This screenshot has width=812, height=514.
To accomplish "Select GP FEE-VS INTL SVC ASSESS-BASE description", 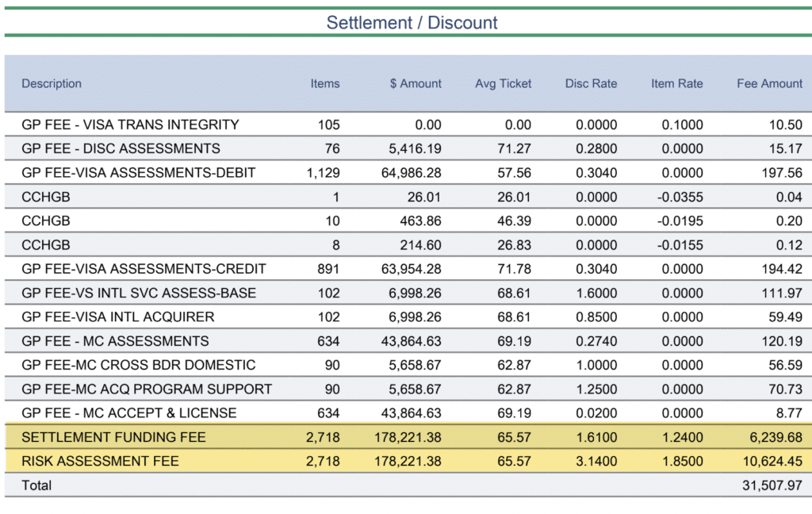I will click(139, 293).
